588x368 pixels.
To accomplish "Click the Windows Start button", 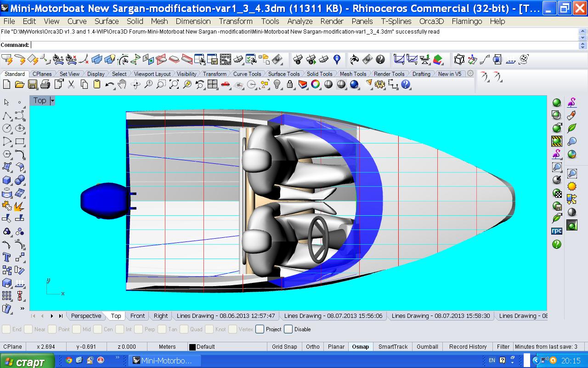I will click(27, 361).
